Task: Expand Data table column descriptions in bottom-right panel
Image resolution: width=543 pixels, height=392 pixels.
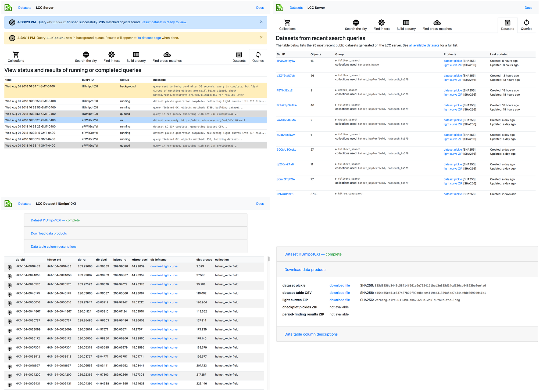Action: [x=311, y=334]
